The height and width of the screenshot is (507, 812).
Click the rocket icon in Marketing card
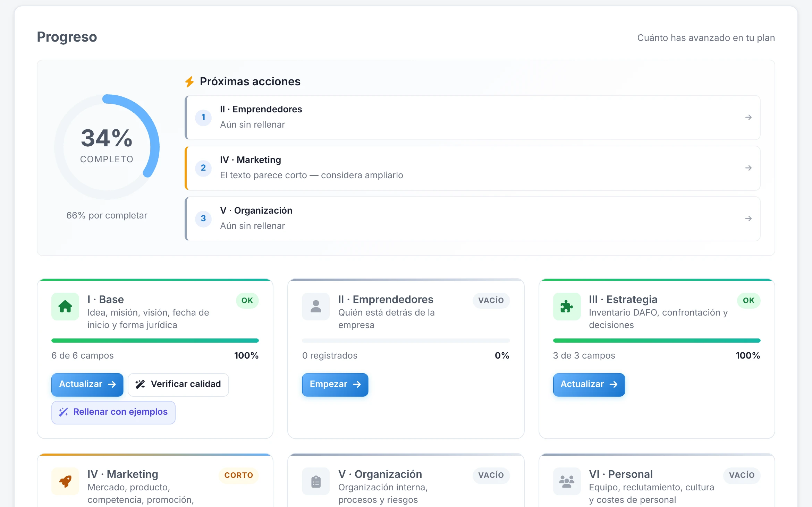click(65, 481)
